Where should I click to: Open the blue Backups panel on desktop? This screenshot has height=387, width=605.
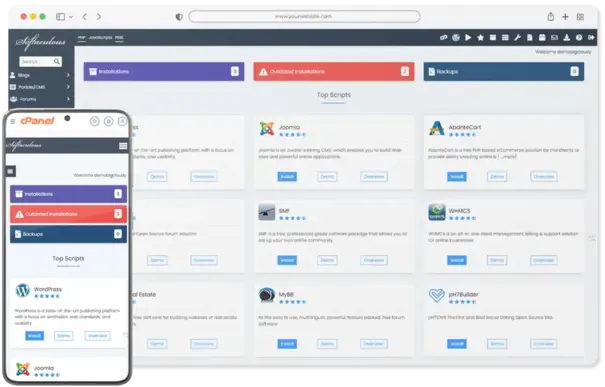coord(504,71)
